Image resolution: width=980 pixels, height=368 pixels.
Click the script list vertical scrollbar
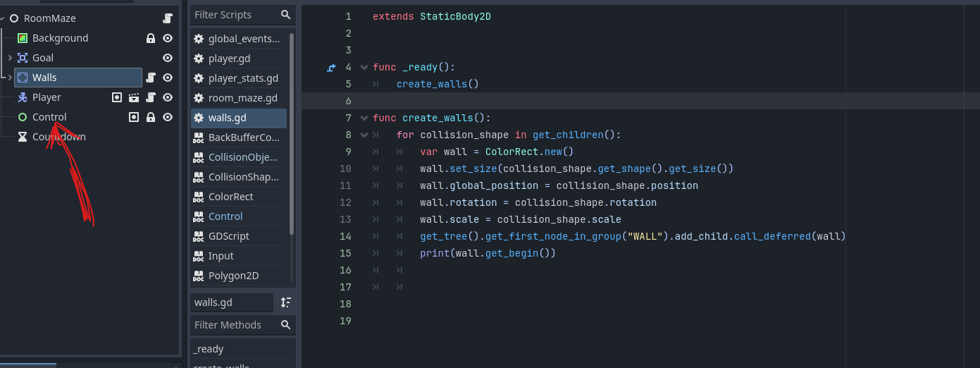(292, 134)
